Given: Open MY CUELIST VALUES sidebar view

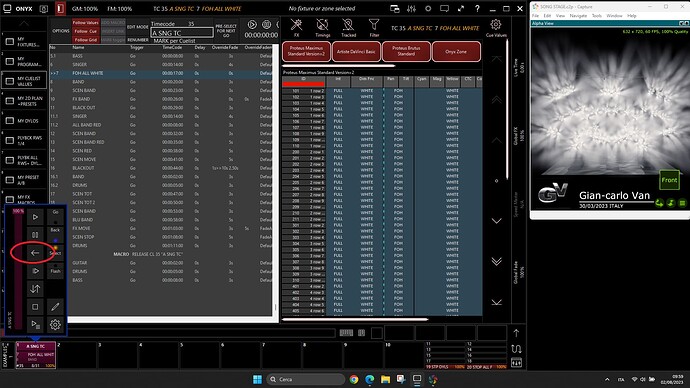Looking at the screenshot, I should (24, 81).
